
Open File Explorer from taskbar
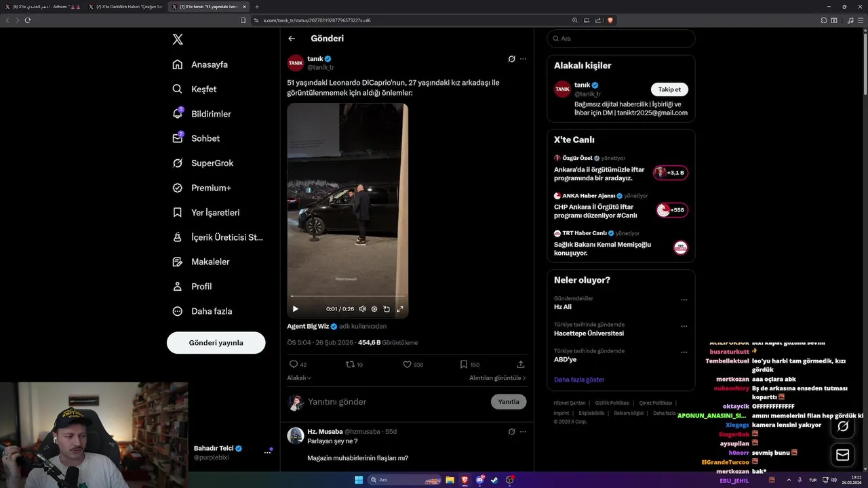(x=450, y=480)
